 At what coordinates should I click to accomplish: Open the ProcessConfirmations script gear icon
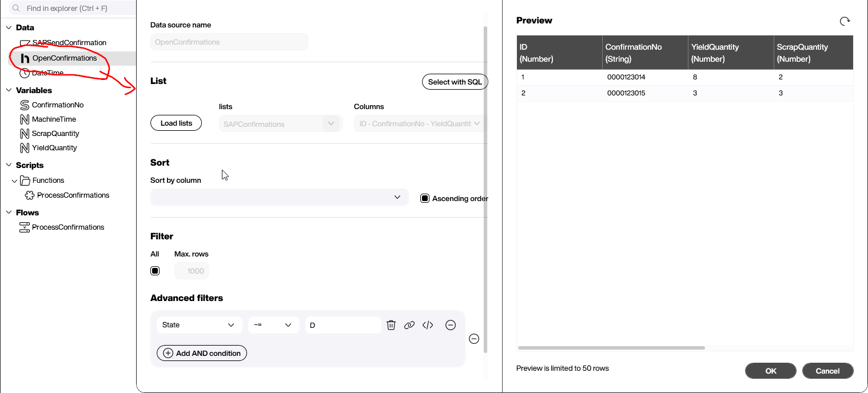tap(30, 195)
